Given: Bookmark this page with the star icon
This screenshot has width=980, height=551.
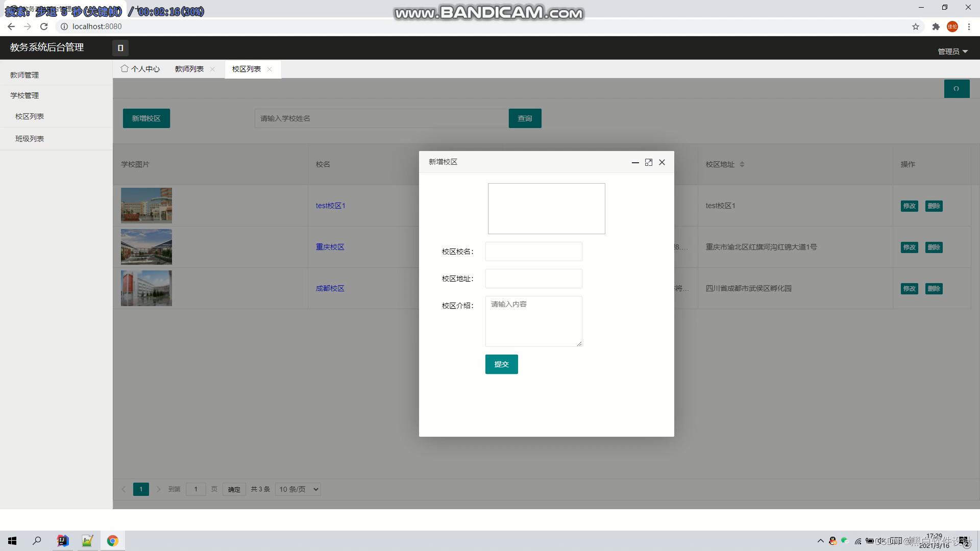Looking at the screenshot, I should click(915, 27).
